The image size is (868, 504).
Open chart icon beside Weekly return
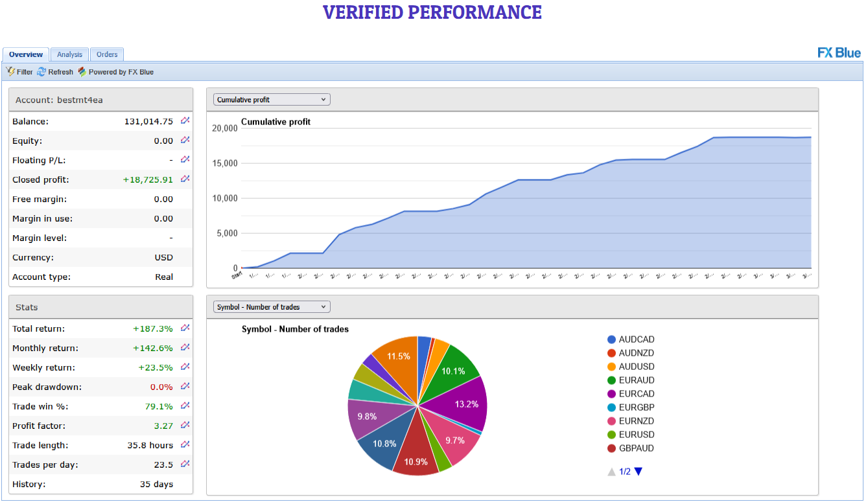[x=185, y=367]
